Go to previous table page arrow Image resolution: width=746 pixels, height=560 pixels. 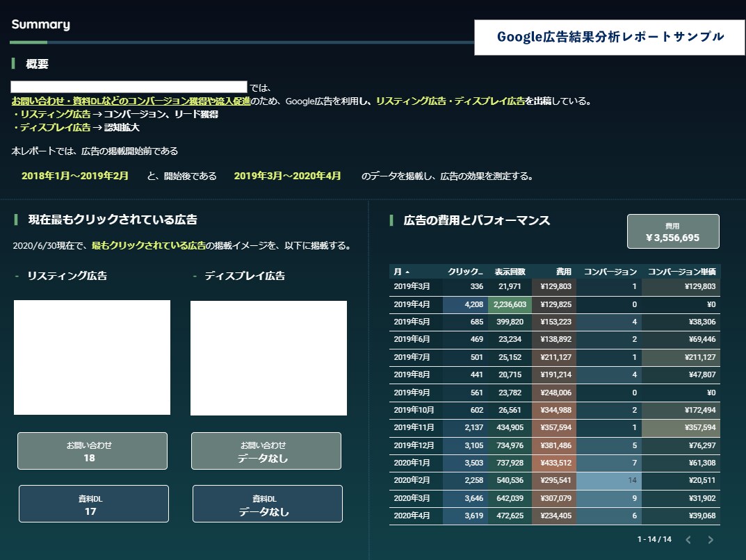pos(688,540)
